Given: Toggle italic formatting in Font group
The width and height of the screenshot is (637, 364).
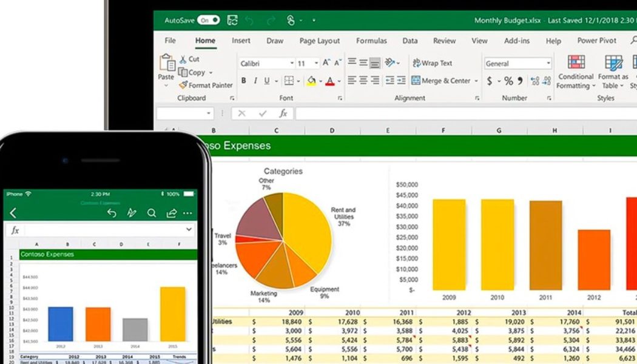Looking at the screenshot, I should 255,81.
